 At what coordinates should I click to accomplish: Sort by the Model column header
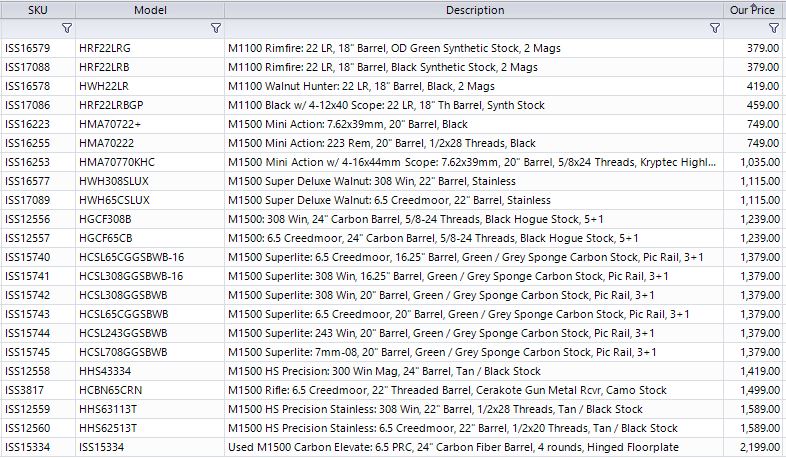pyautogui.click(x=150, y=10)
